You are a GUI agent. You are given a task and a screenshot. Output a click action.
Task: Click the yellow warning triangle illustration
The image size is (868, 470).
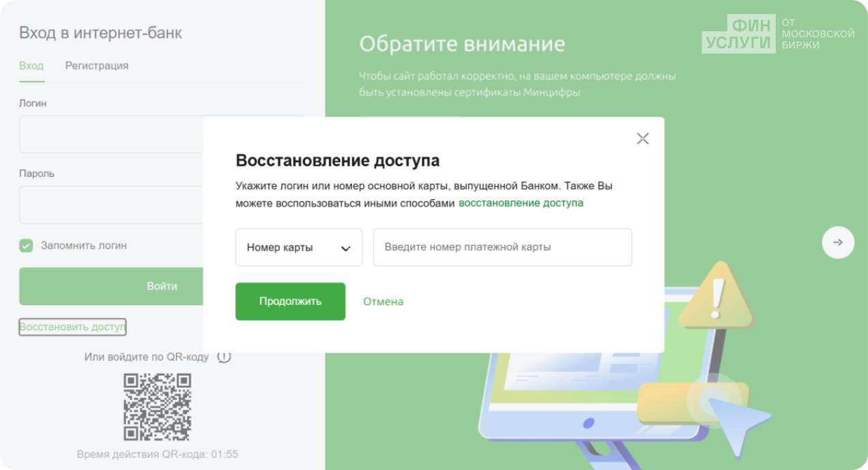point(717,295)
